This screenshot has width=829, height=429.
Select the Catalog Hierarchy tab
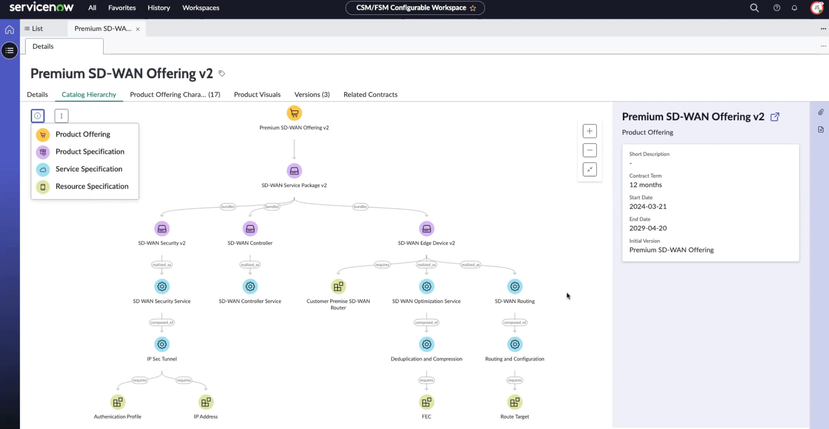pos(89,95)
